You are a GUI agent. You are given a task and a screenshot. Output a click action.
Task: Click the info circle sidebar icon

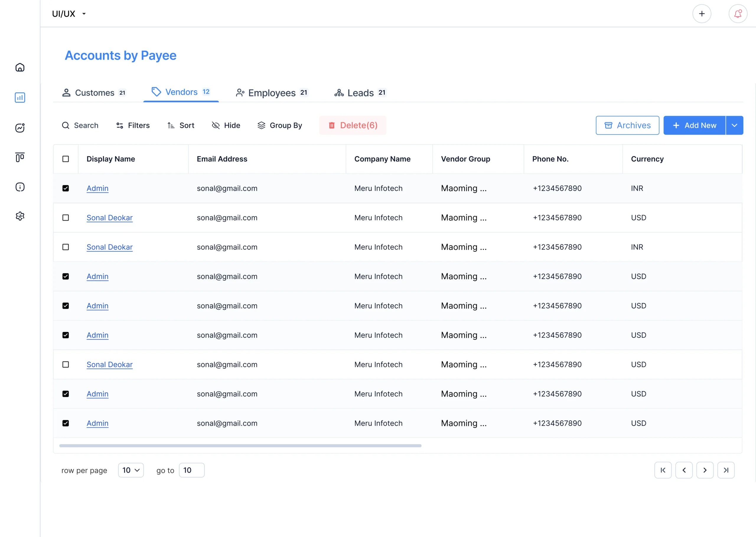(x=20, y=187)
